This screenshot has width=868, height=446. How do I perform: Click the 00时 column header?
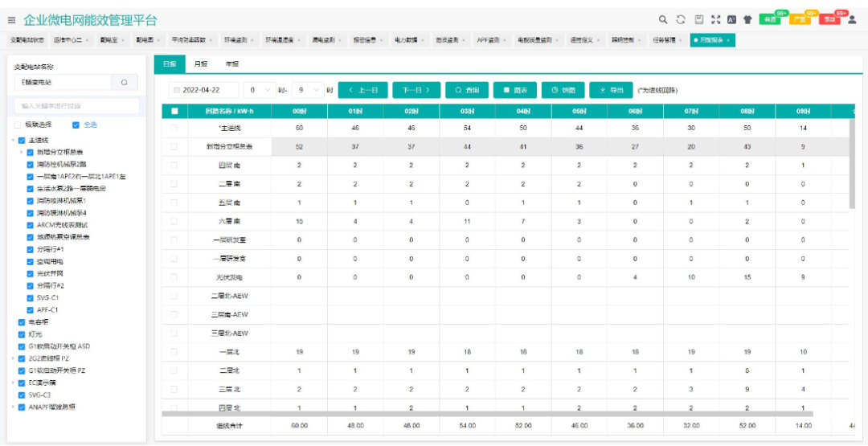[x=299, y=111]
